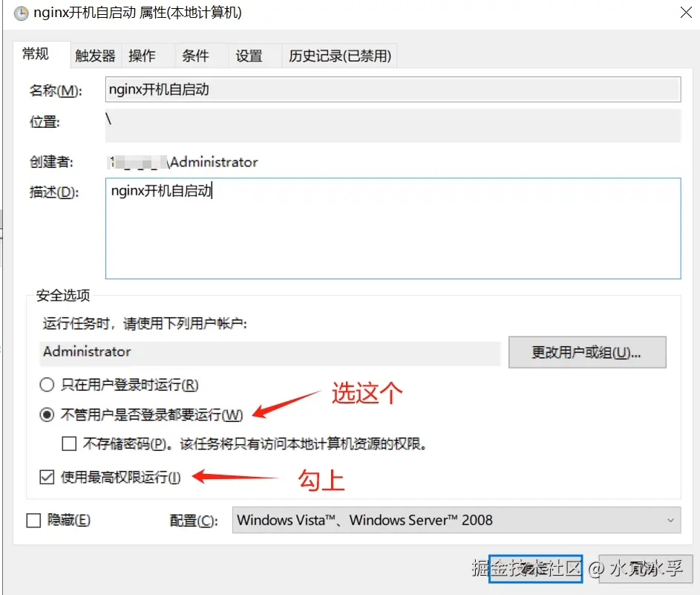Click the 名称 field containing nginx开机自启动
This screenshot has width=700, height=595.
coord(393,89)
